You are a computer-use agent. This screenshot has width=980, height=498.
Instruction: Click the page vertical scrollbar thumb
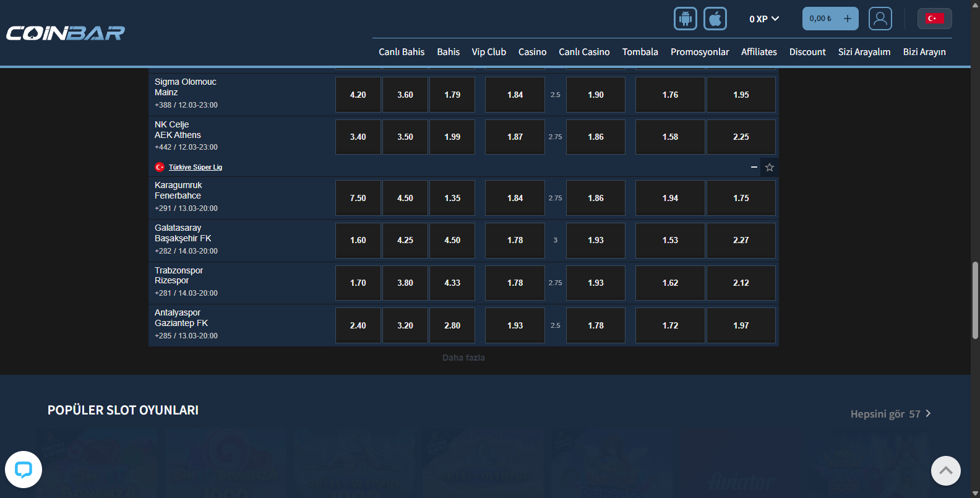[x=975, y=300]
